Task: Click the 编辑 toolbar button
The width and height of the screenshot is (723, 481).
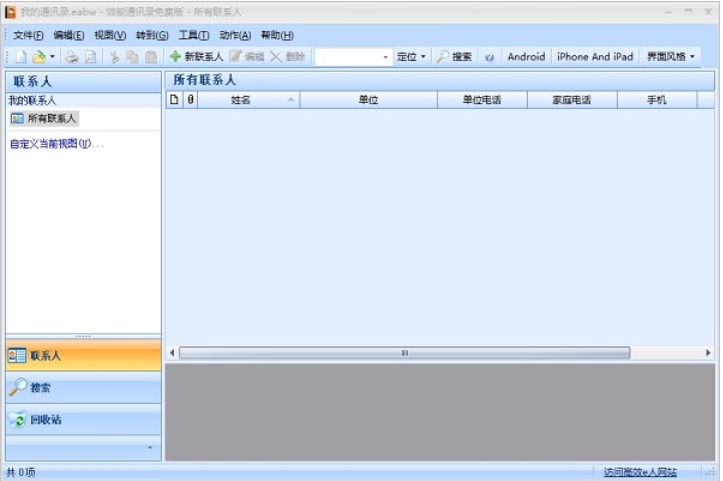Action: (247, 57)
